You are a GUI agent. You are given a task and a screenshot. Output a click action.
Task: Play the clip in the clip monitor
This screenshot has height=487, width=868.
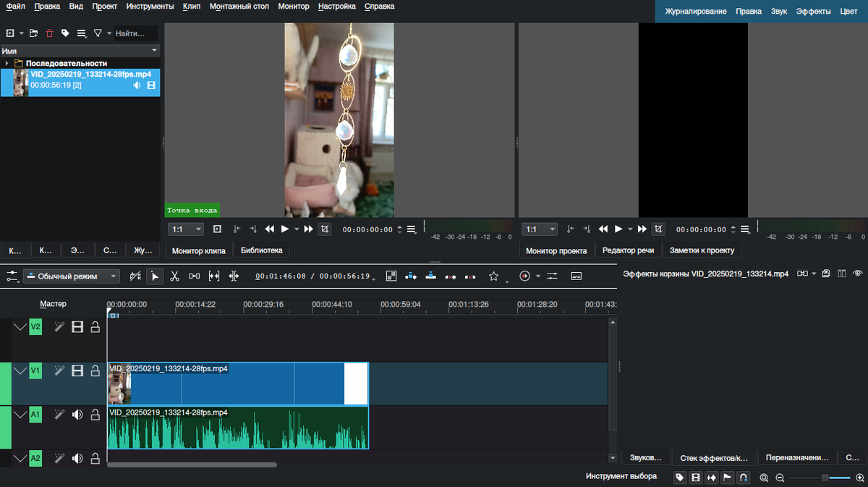coord(285,229)
